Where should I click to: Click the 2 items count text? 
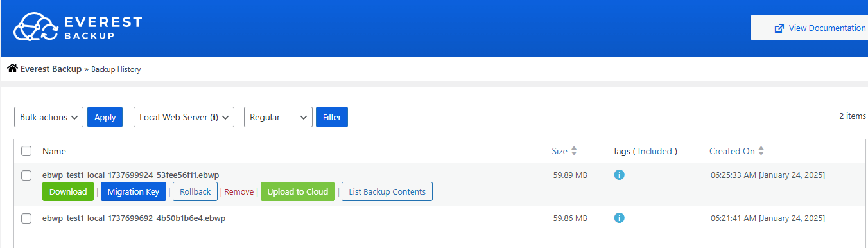click(853, 116)
